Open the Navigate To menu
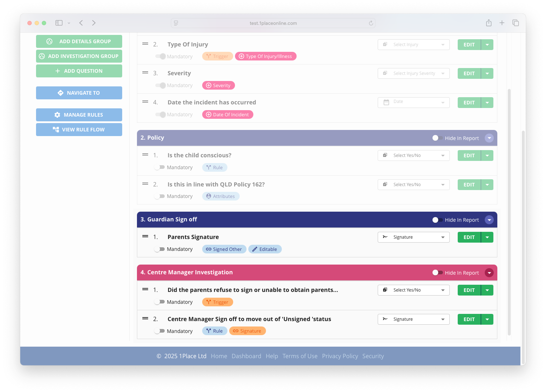This screenshot has width=546, height=392. 79,93
